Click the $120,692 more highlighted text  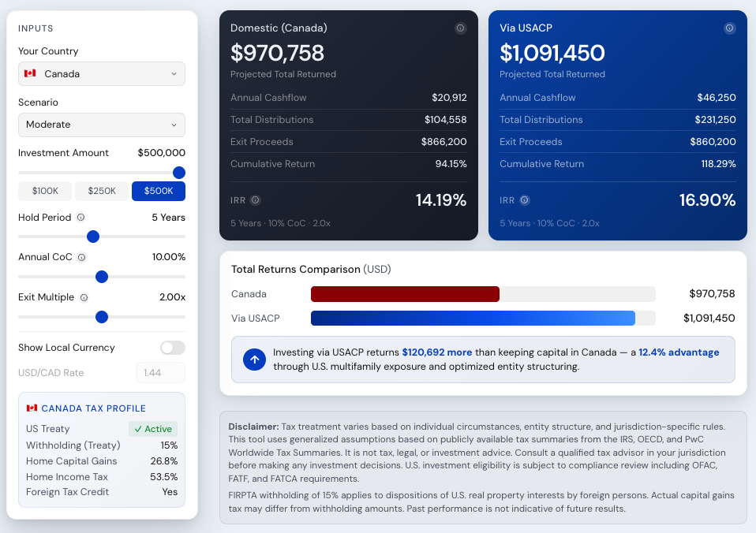(x=437, y=352)
